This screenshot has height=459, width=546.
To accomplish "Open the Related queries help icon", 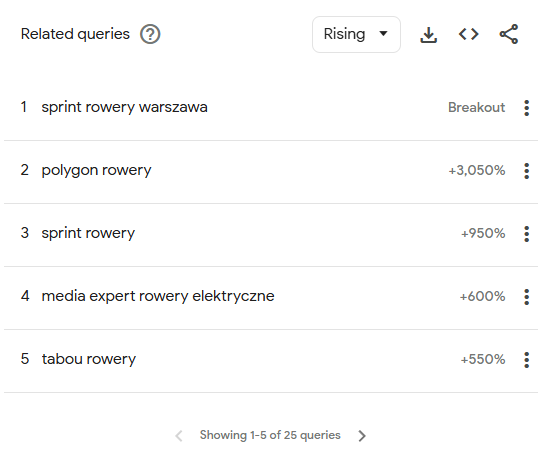I will coord(150,34).
